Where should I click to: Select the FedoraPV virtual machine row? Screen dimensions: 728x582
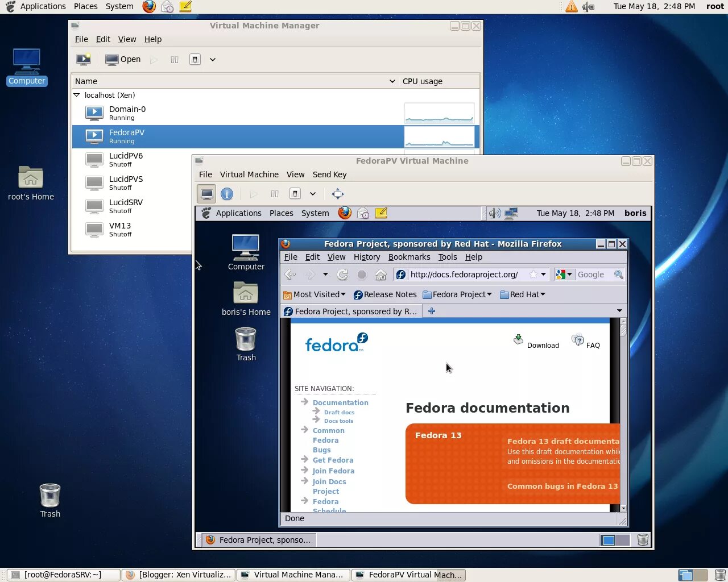(x=276, y=136)
